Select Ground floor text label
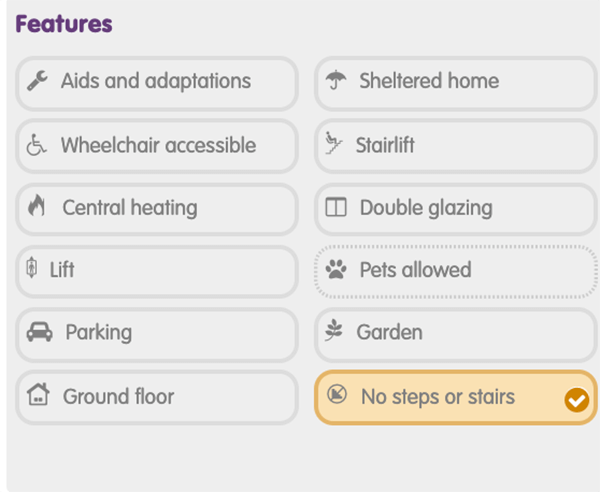This screenshot has height=492, width=600. 119,396
